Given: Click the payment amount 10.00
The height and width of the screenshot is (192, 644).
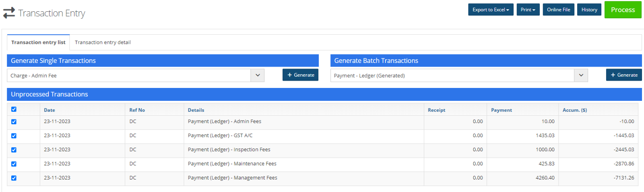Looking at the screenshot, I should click(x=548, y=121).
